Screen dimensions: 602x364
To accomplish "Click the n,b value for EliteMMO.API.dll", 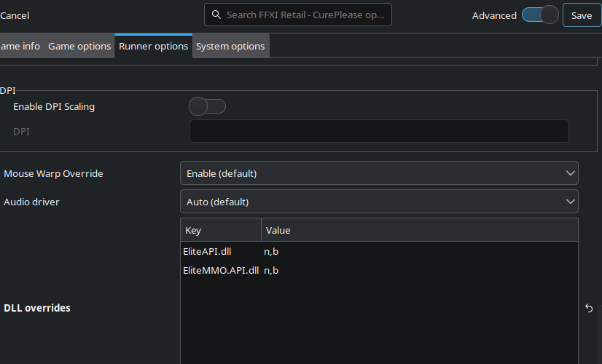I will (271, 271).
